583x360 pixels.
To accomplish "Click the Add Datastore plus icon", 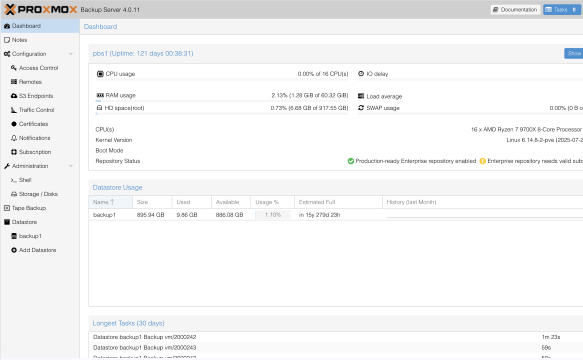I will [x=14, y=250].
